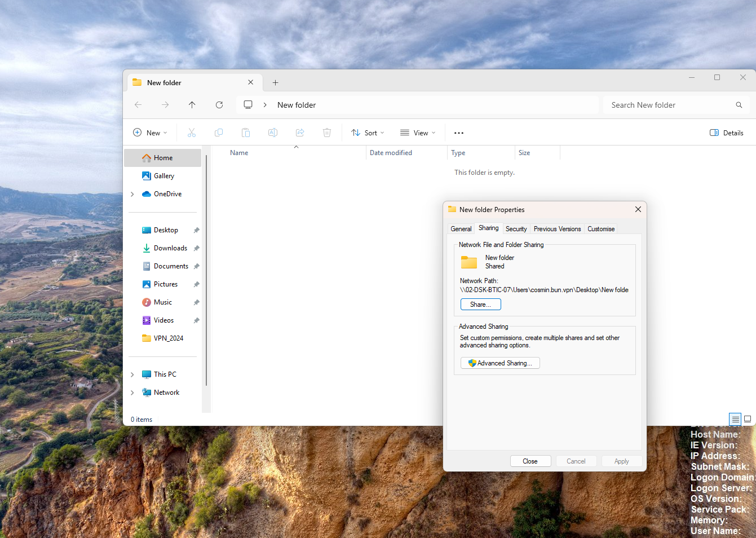Open the Sort dropdown
The height and width of the screenshot is (538, 756).
pos(368,133)
